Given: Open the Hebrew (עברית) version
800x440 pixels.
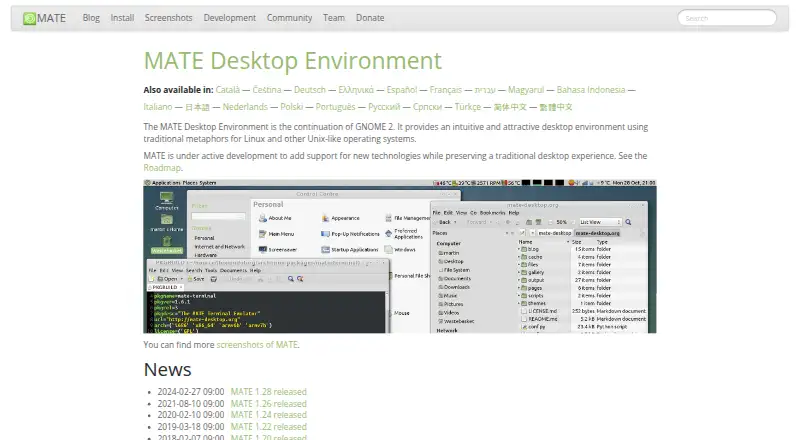Looking at the screenshot, I should (x=485, y=90).
